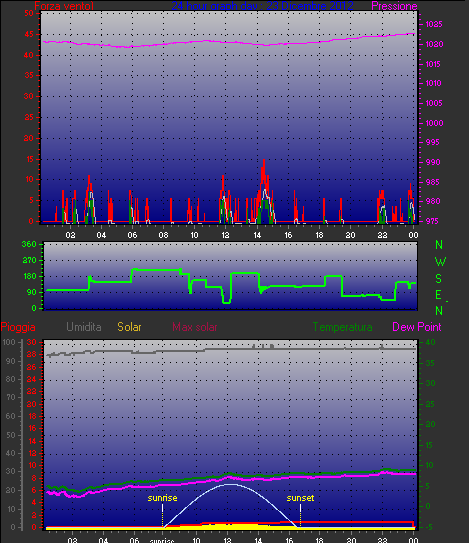469x543 pixels.
Task: Click the 50 wind speed scale value
Action: tap(29, 14)
